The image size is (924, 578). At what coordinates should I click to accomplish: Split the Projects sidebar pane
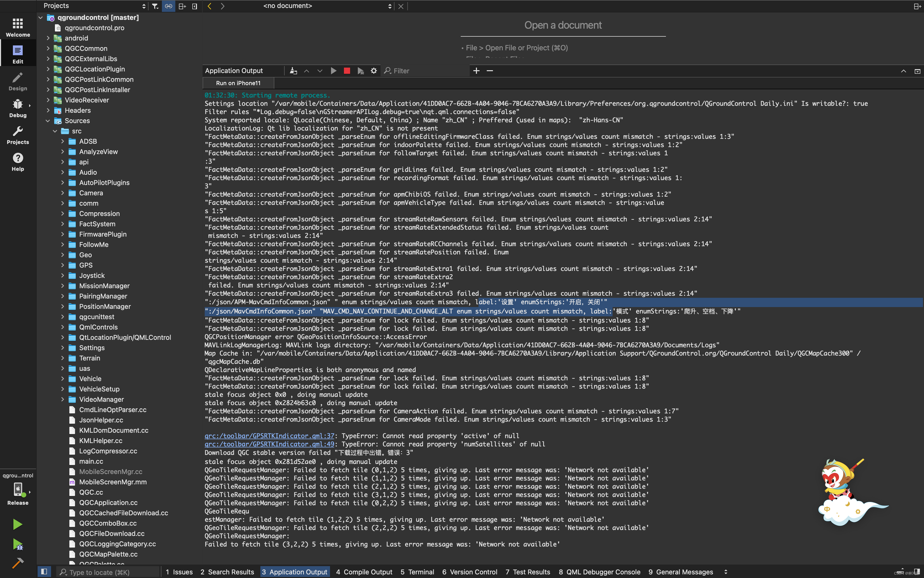point(183,6)
